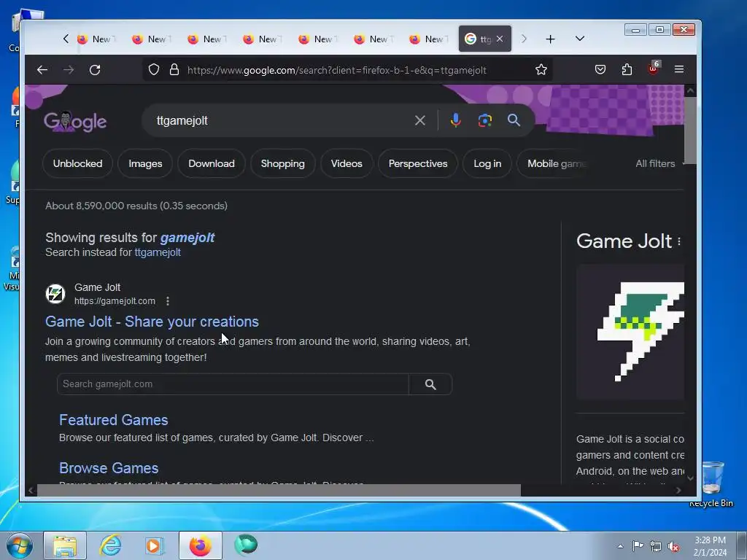This screenshot has width=747, height=560.
Task: Open tracking protection shield icon
Action: click(153, 69)
